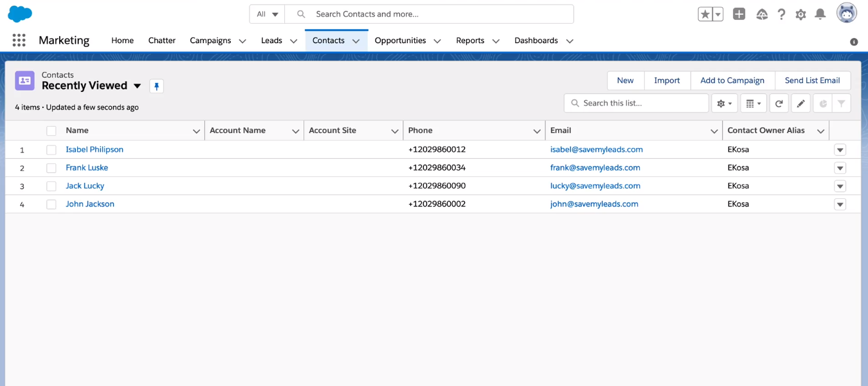The width and height of the screenshot is (868, 386).
Task: Go to the Home tab
Action: pos(122,41)
